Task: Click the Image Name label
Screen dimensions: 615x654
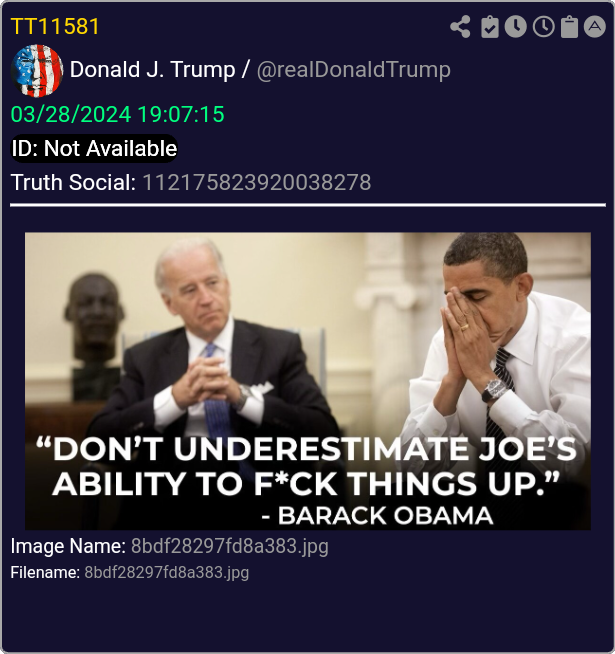Action: pyautogui.click(x=68, y=546)
